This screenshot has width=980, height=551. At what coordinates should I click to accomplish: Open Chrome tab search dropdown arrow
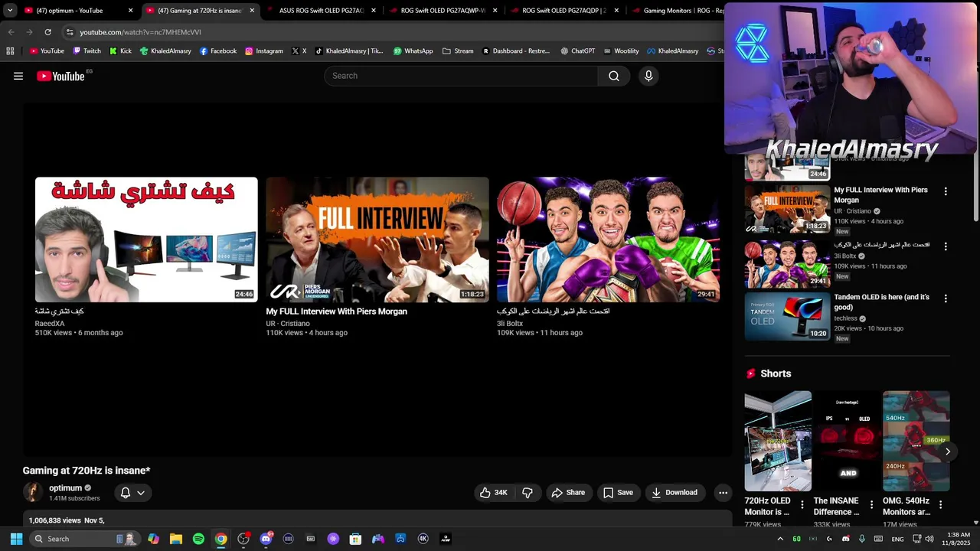tap(10, 11)
